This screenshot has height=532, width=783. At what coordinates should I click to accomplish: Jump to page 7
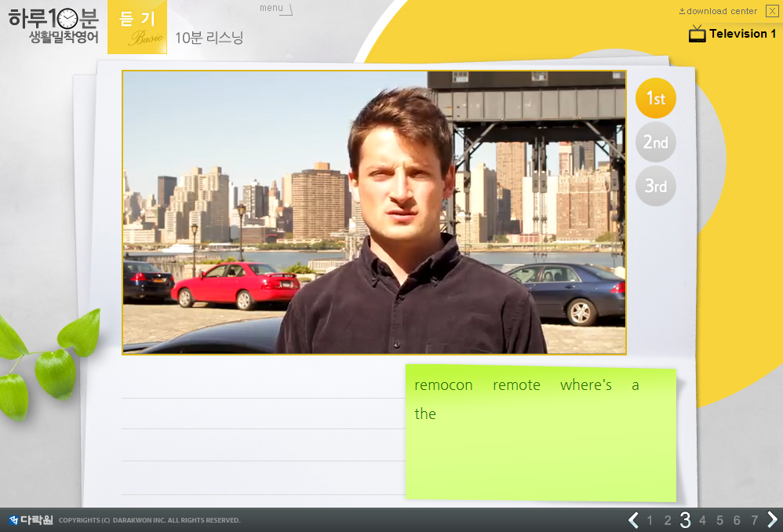click(754, 520)
